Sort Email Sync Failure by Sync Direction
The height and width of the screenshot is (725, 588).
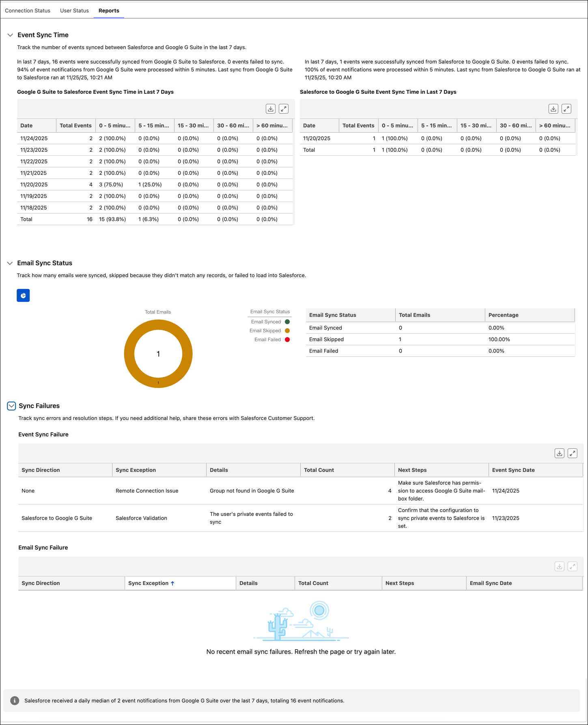click(71, 583)
